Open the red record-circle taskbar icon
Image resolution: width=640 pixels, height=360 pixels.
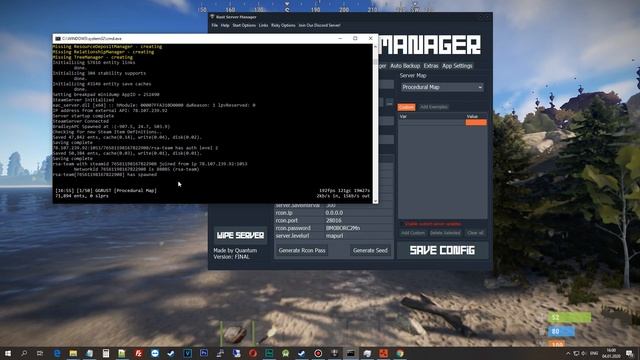click(318, 353)
